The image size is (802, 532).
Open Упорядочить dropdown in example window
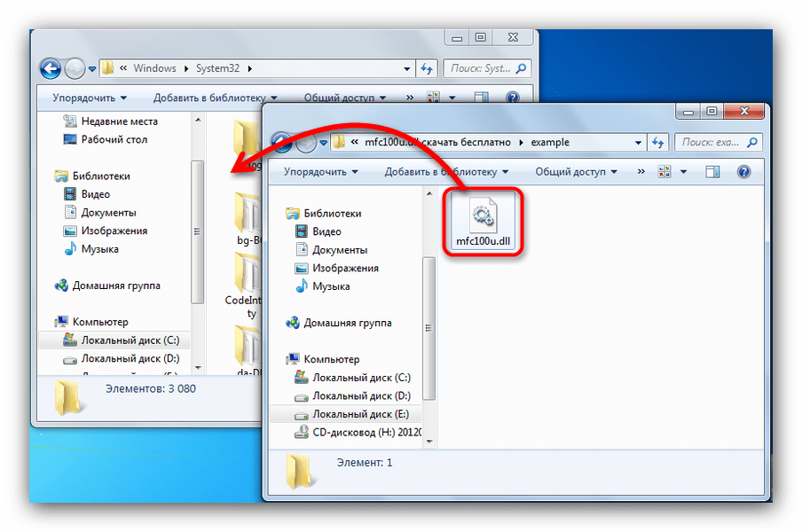coord(321,172)
